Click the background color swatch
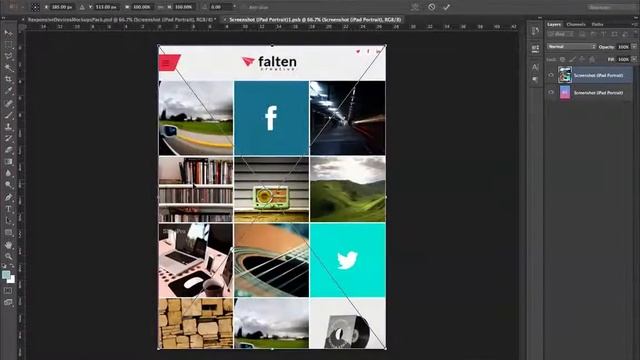 tap(12, 280)
